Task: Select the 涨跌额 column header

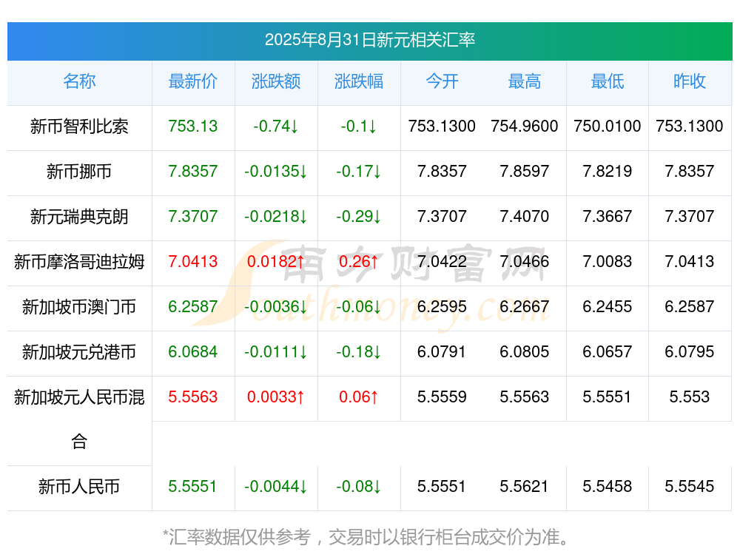Action: (x=276, y=81)
